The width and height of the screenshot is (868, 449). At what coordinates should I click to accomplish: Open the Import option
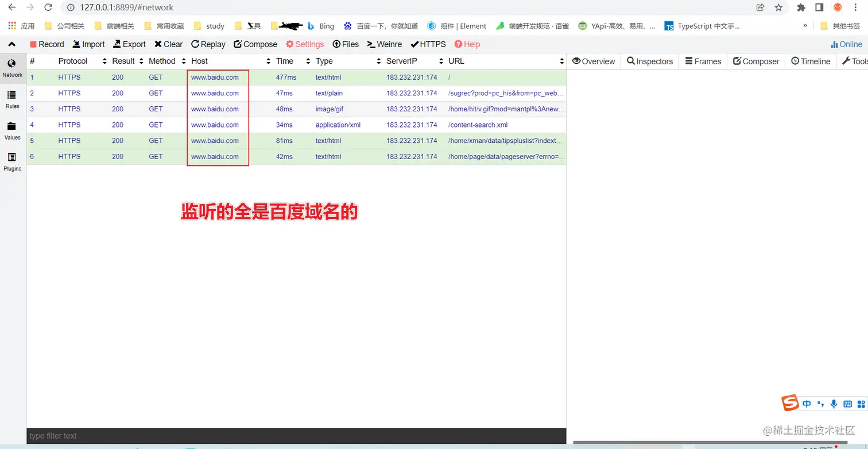(88, 44)
